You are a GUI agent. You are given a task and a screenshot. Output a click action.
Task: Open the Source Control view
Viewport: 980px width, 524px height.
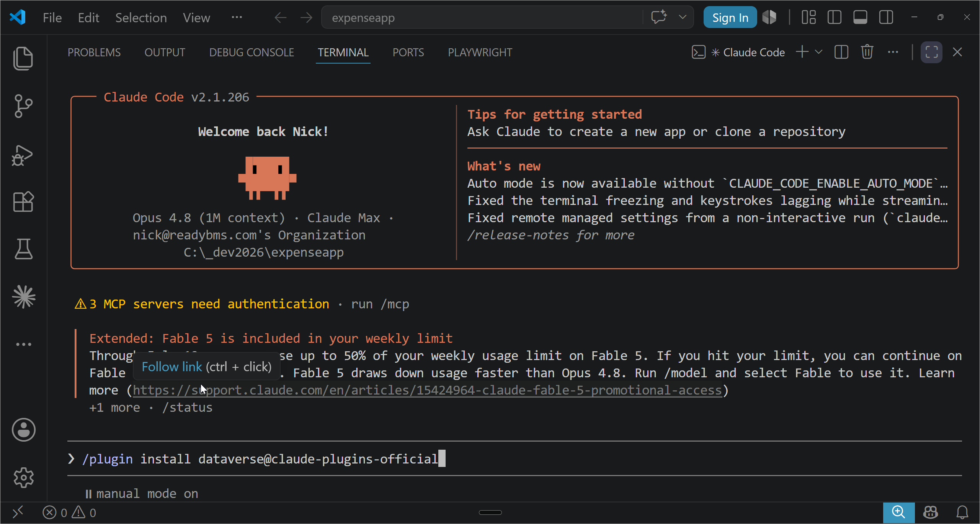click(23, 106)
